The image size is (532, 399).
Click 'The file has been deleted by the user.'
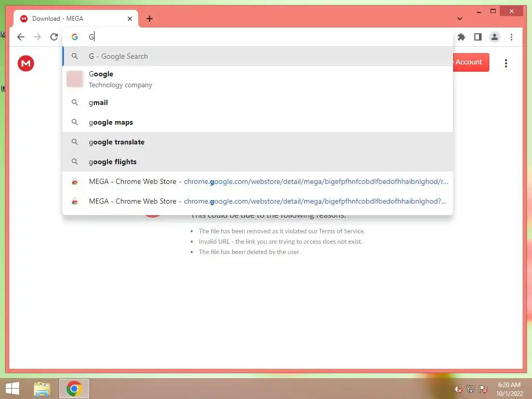point(249,252)
